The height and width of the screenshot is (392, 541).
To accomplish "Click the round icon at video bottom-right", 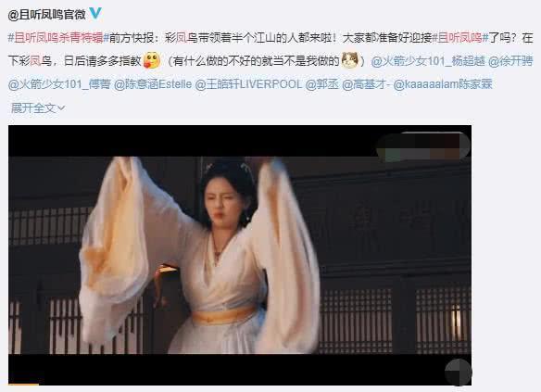I will (x=459, y=372).
